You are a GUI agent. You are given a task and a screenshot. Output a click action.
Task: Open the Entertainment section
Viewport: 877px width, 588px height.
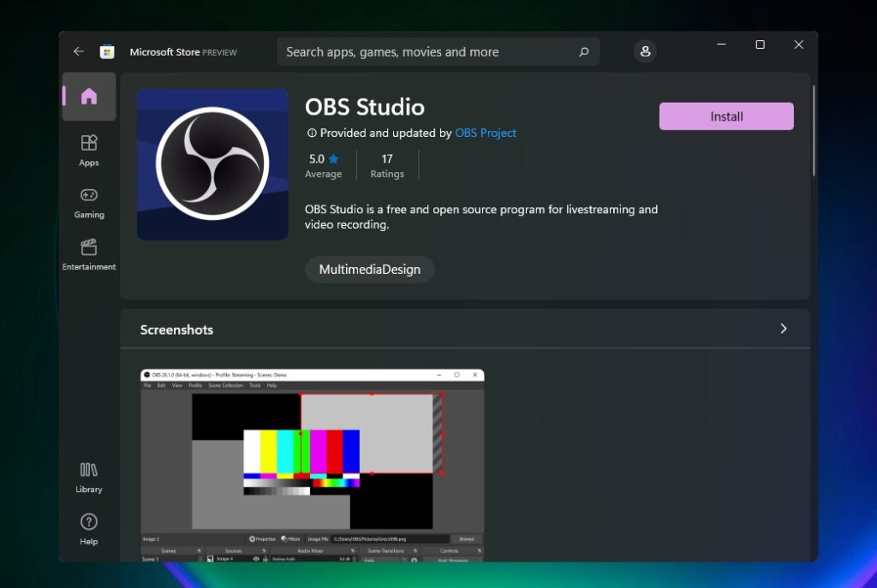coord(89,254)
